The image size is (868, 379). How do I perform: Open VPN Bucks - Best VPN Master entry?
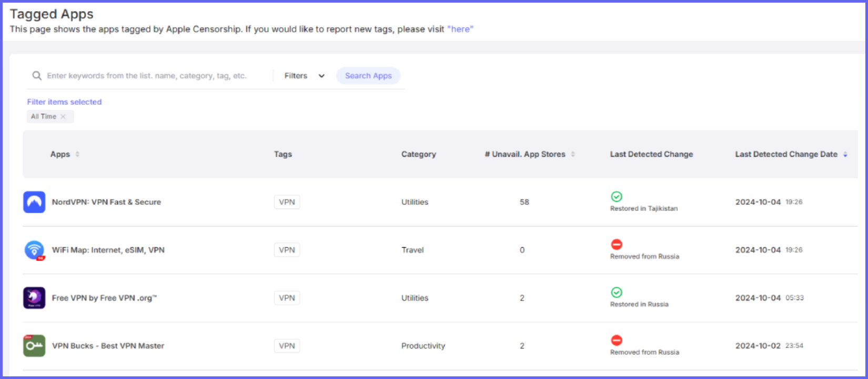click(x=108, y=346)
